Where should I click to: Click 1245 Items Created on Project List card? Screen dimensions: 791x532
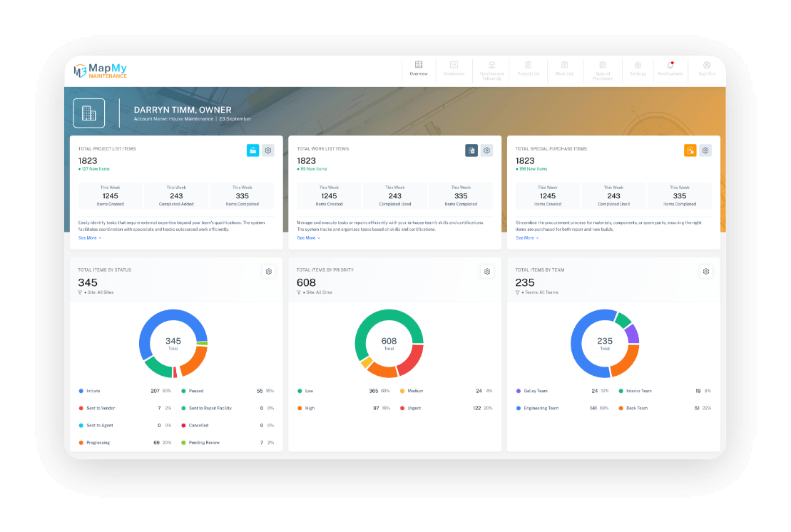pos(111,195)
